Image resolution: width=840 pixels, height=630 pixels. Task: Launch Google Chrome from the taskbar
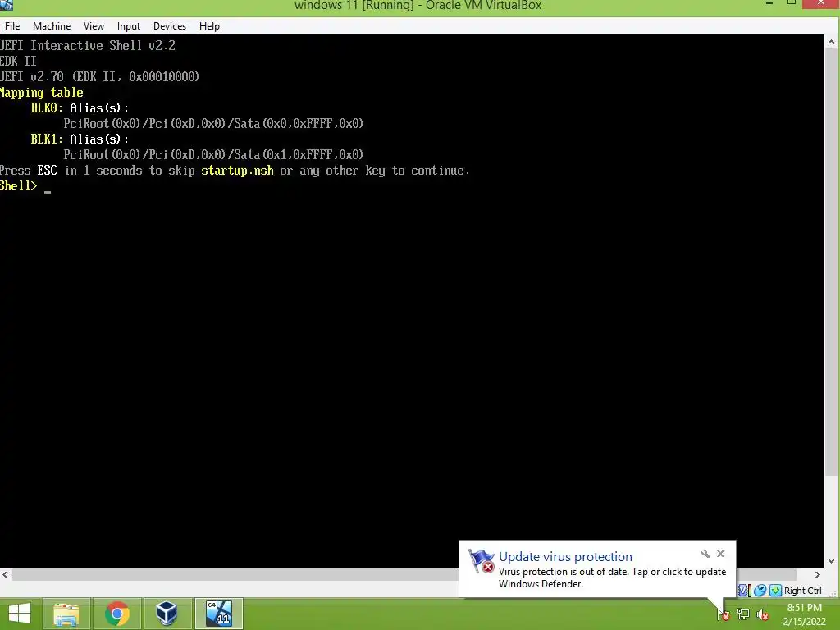(x=116, y=614)
